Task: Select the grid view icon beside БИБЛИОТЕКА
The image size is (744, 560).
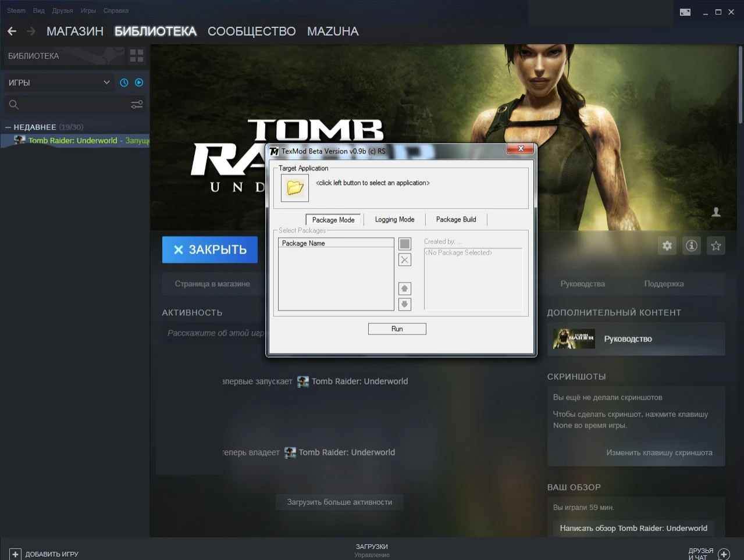Action: pyautogui.click(x=137, y=55)
